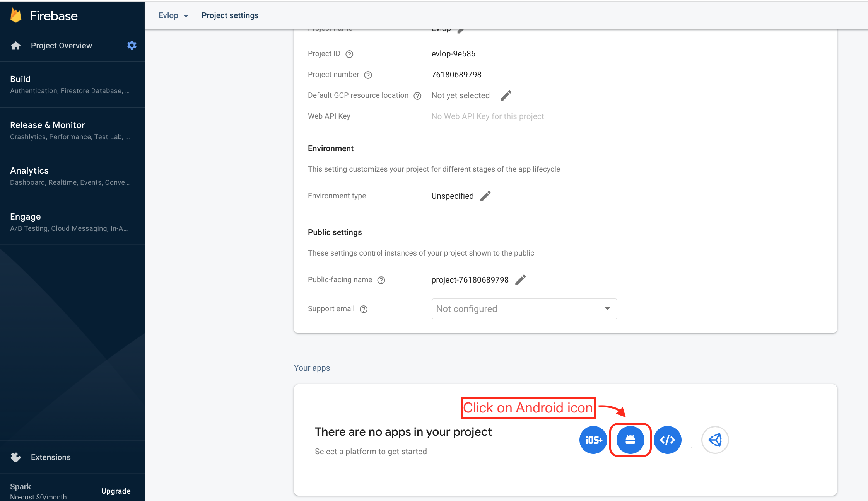Show help for Default GCP resource location

tap(417, 96)
